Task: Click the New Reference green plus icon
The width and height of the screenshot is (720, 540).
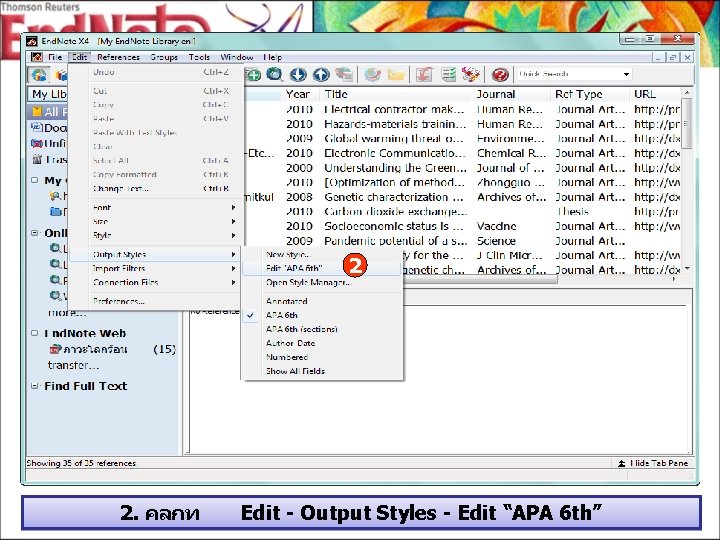Action: point(253,74)
